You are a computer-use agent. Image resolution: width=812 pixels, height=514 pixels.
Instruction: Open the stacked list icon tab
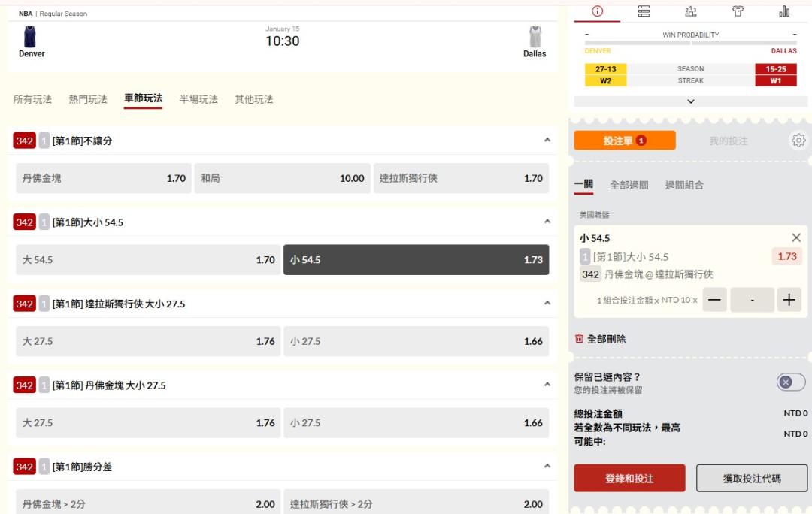[644, 11]
